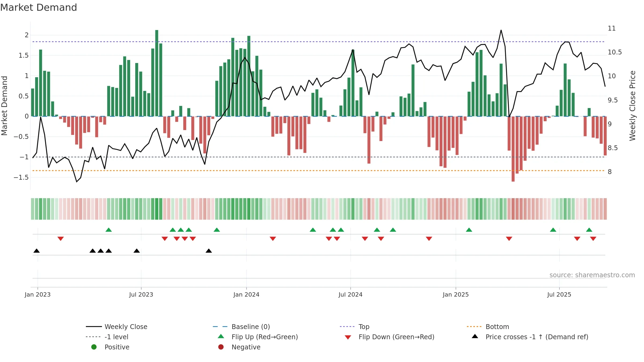Image resolution: width=644 pixels, height=362 pixels.
Task: Click the red triangle icon beside Flip Down legend
Action: 348,337
